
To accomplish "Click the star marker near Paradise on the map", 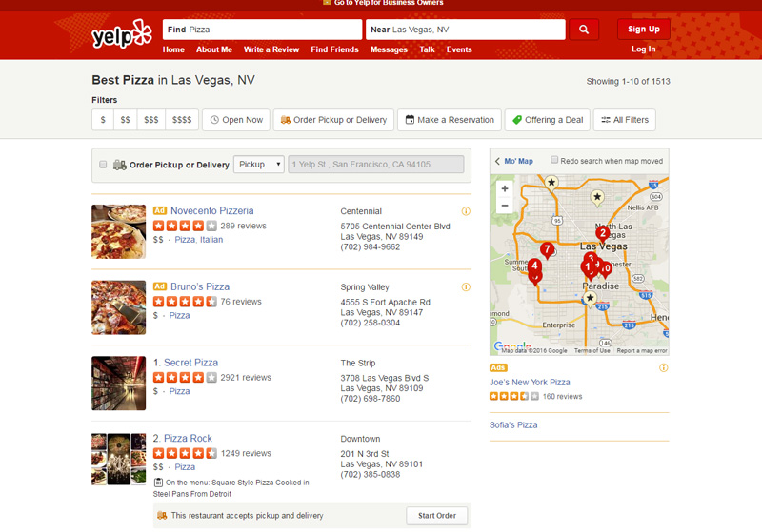I will tap(590, 298).
